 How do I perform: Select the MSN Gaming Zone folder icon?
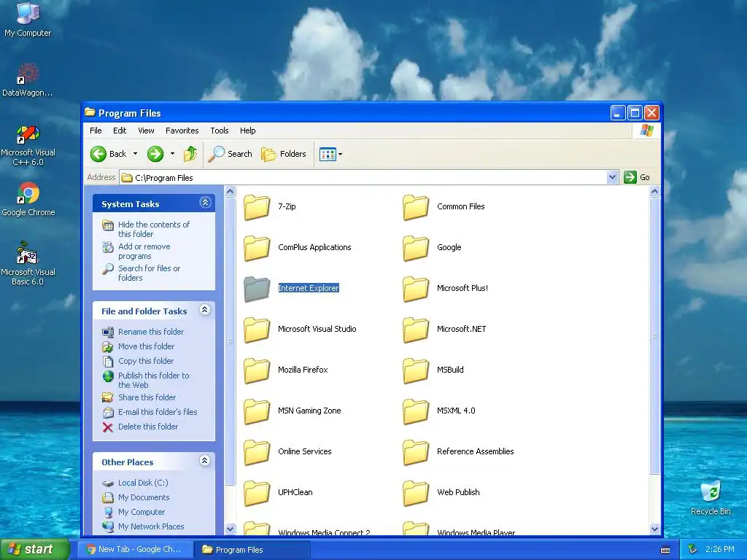point(257,412)
